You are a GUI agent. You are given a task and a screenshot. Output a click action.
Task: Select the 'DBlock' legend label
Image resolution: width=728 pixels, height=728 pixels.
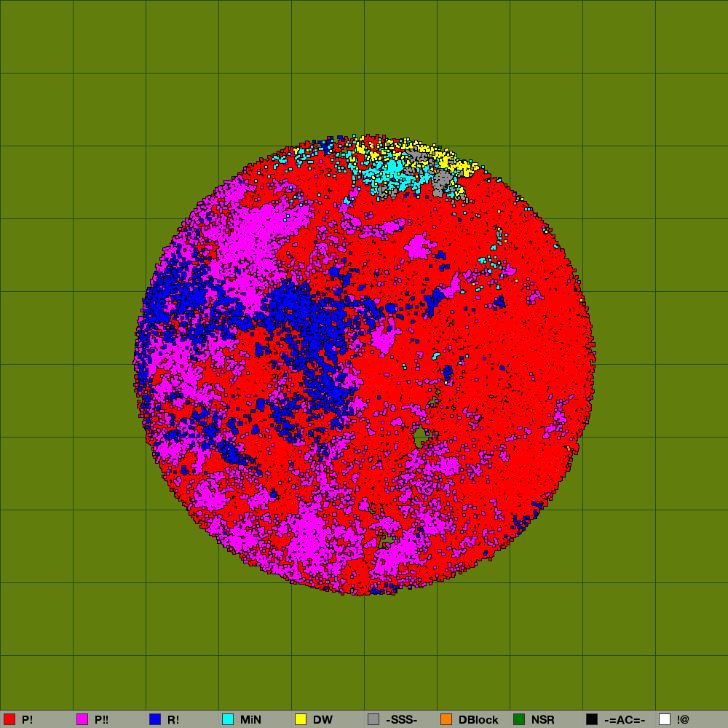(478, 720)
